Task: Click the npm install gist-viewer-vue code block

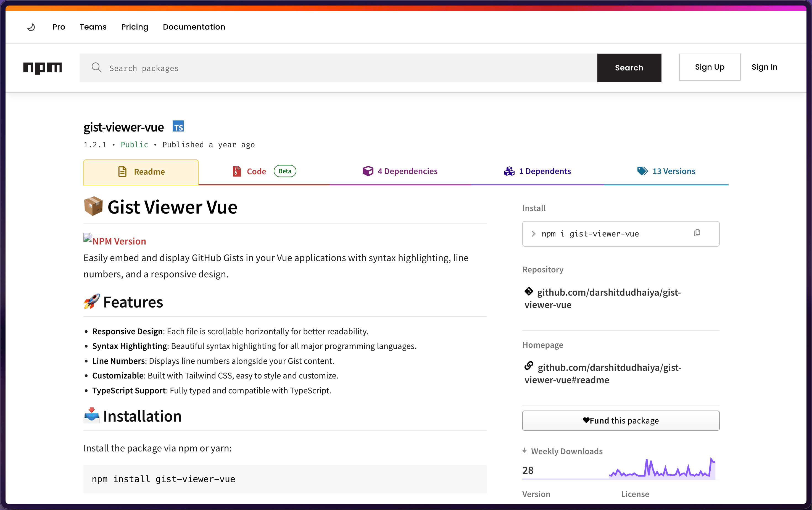Action: [x=285, y=479]
